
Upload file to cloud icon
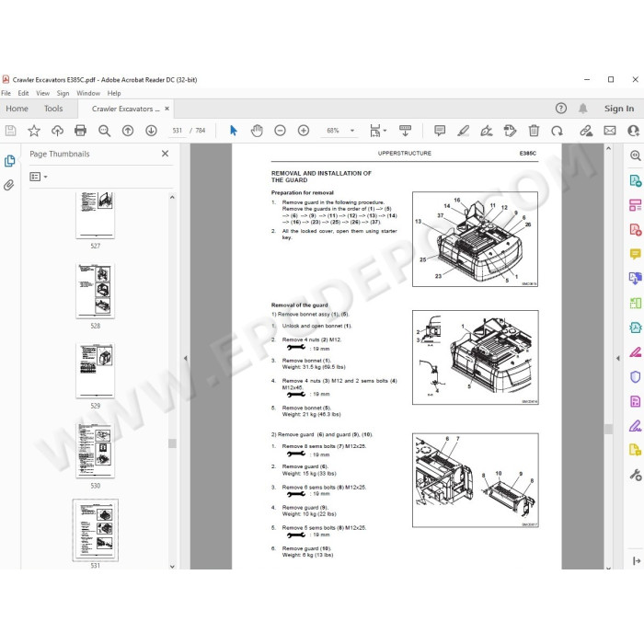pos(57,131)
